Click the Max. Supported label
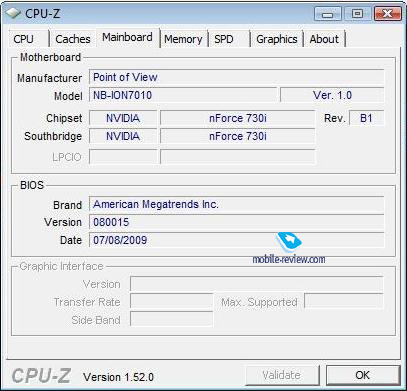This screenshot has width=407, height=391. click(x=259, y=302)
